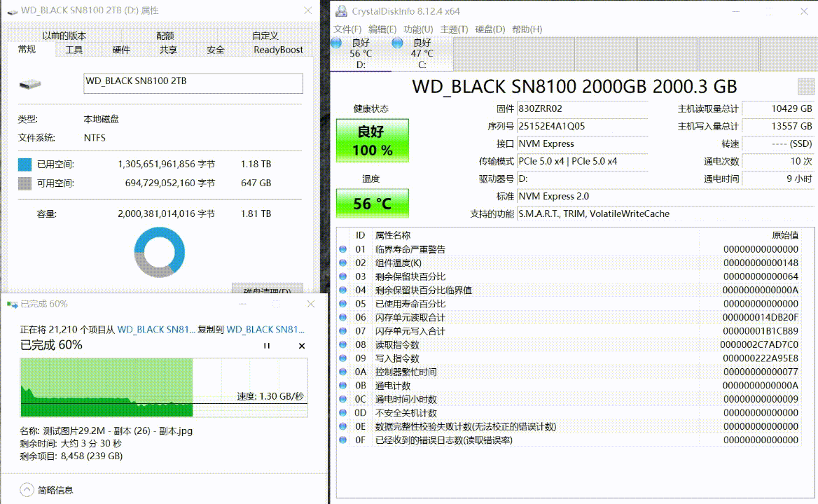Viewport: 818px width, 504px height.
Task: Cancel the file copy with the X button
Action: (x=302, y=346)
